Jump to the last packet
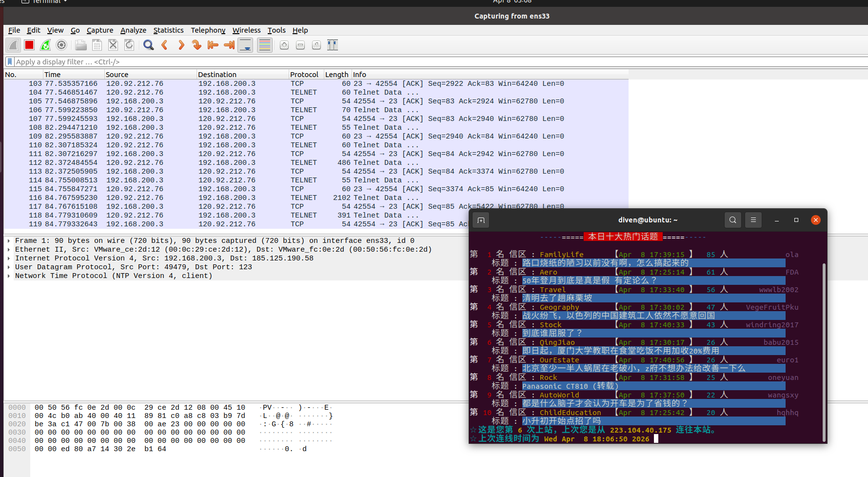The image size is (868, 477). 229,45
